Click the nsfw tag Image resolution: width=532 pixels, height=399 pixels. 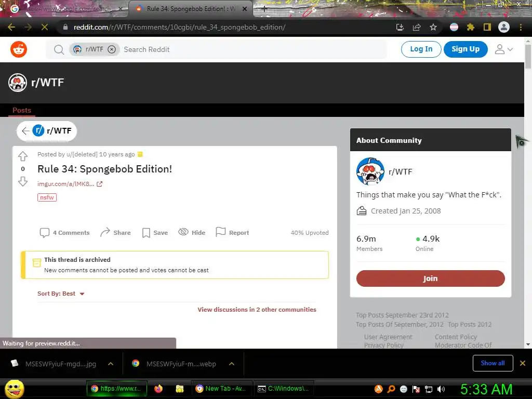(x=47, y=197)
